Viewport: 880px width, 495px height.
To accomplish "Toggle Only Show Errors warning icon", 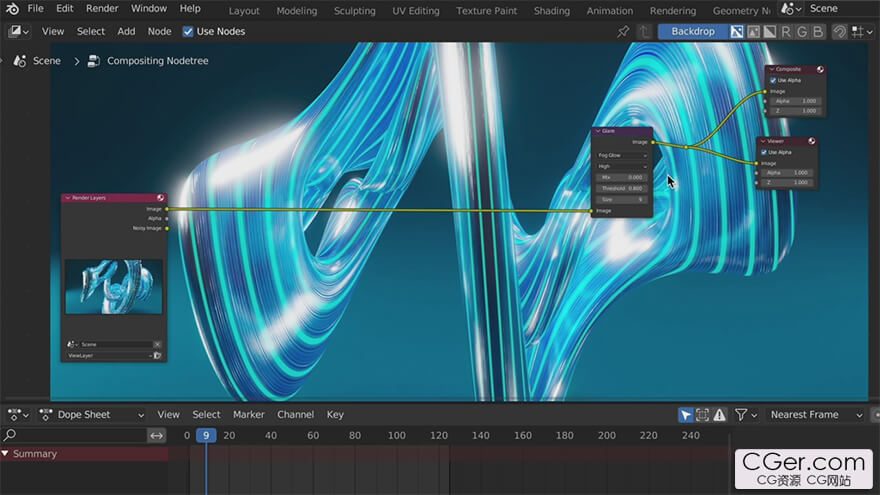I will pos(719,415).
